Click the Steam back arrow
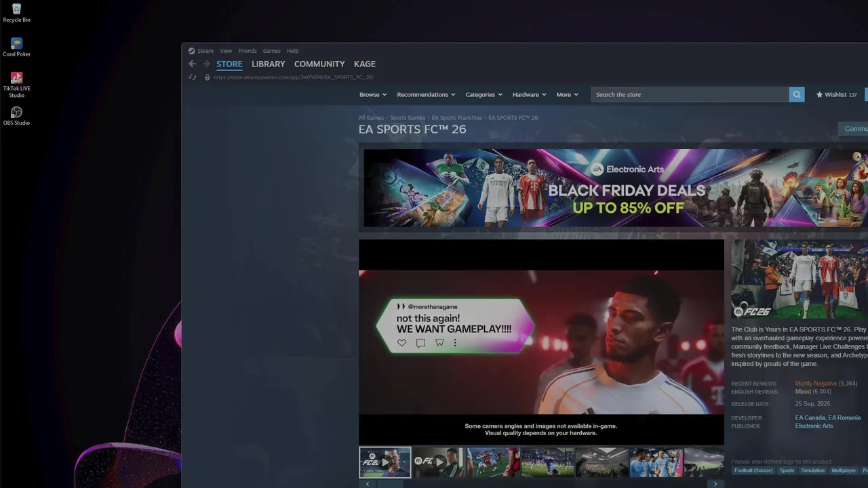 pyautogui.click(x=192, y=64)
